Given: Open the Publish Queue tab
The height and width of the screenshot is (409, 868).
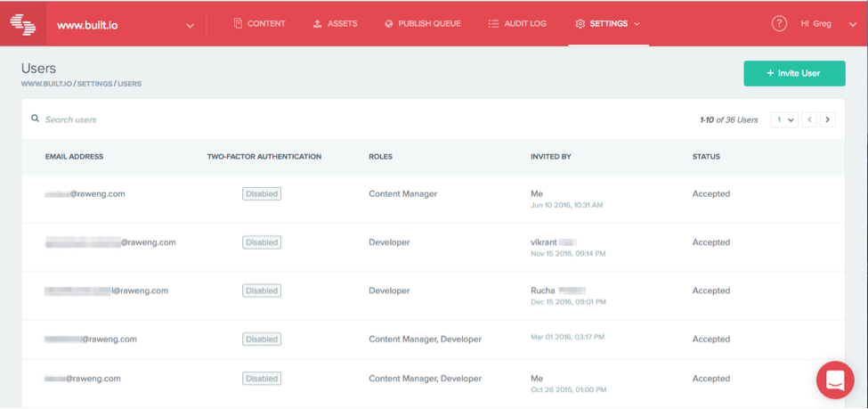Looking at the screenshot, I should pyautogui.click(x=422, y=24).
